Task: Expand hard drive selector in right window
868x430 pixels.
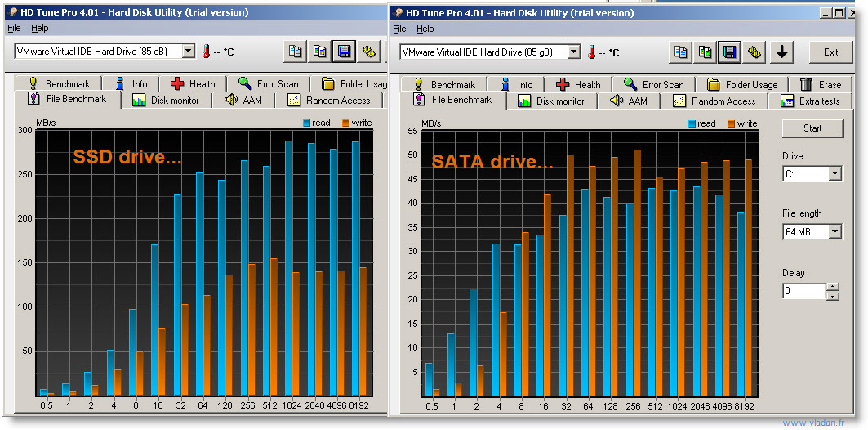Action: [574, 52]
